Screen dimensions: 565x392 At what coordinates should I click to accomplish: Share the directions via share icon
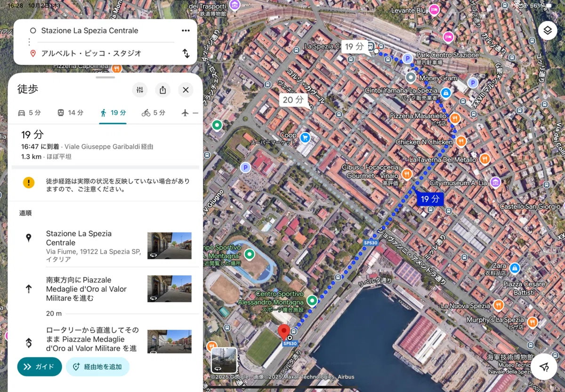point(163,90)
